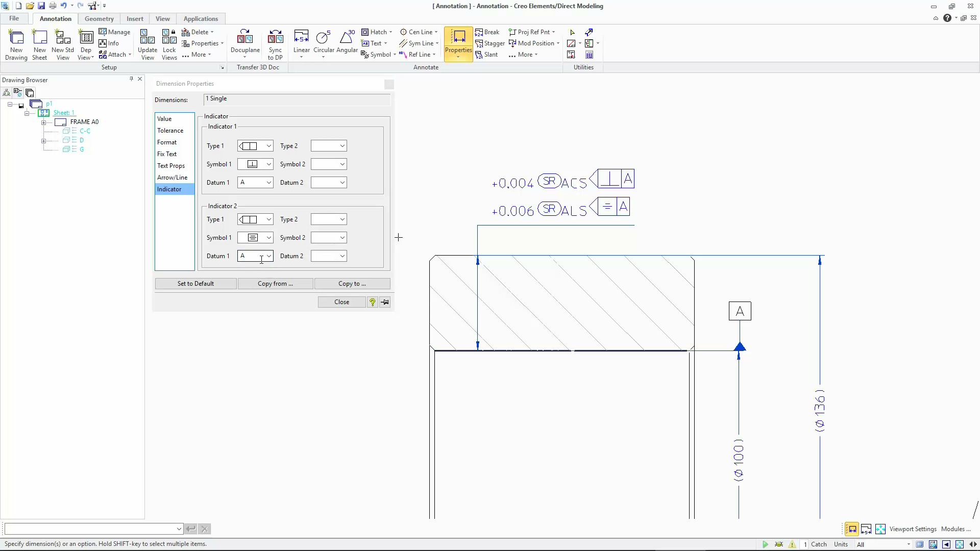This screenshot has height=551, width=980.
Task: Select view C-C in the tree
Action: pos(85,131)
